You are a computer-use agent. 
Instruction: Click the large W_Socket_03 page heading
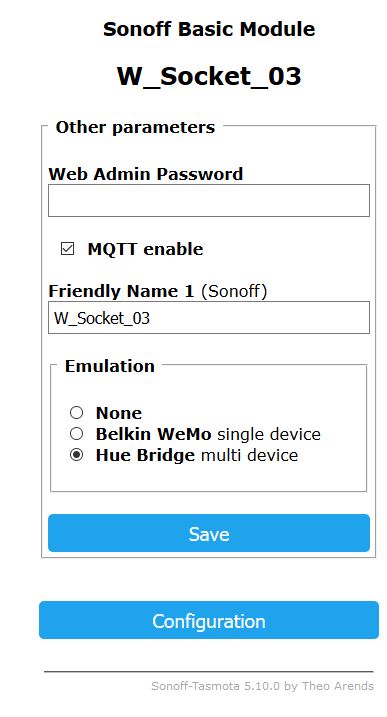point(209,76)
